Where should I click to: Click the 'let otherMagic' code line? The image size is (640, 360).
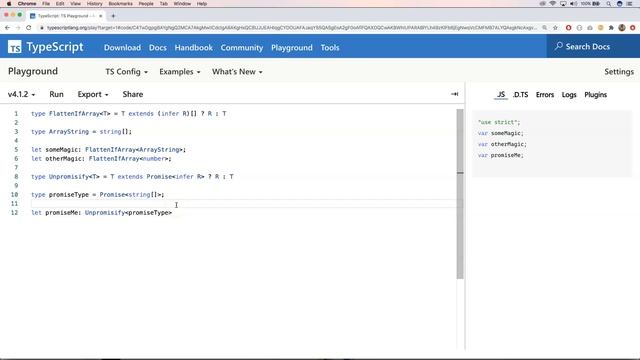[101, 158]
